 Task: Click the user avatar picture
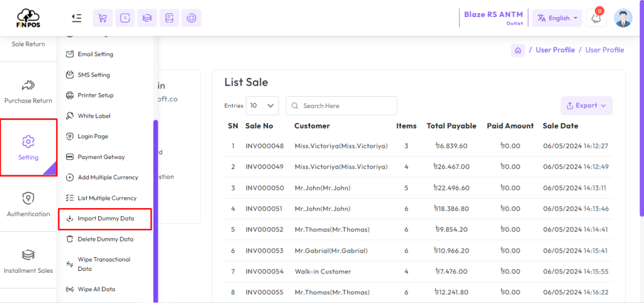623,18
